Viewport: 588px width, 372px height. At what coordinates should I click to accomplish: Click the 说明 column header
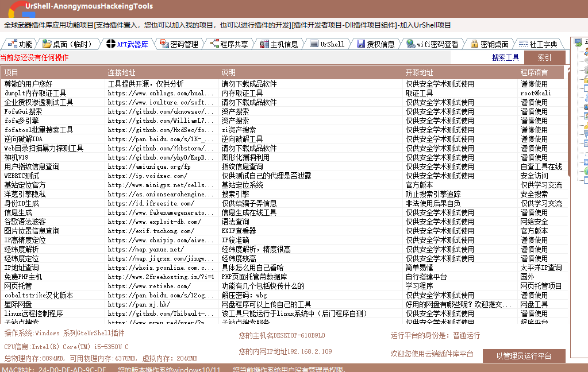click(x=311, y=72)
